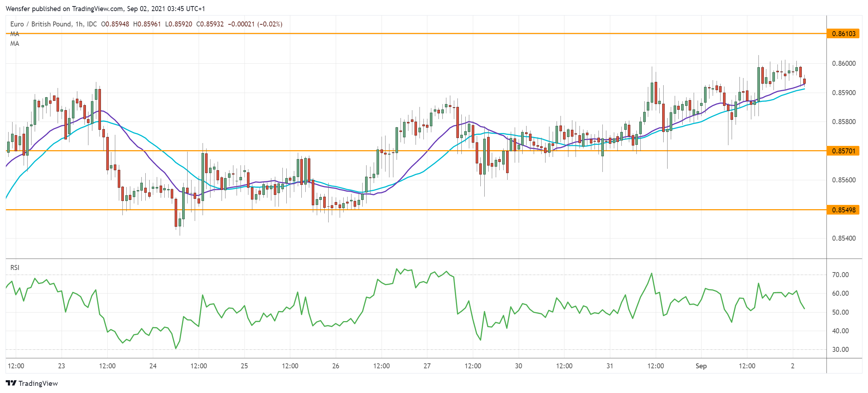Click the Sep date on the time axis
Viewport: 868px width, 393px height.
[x=701, y=366]
